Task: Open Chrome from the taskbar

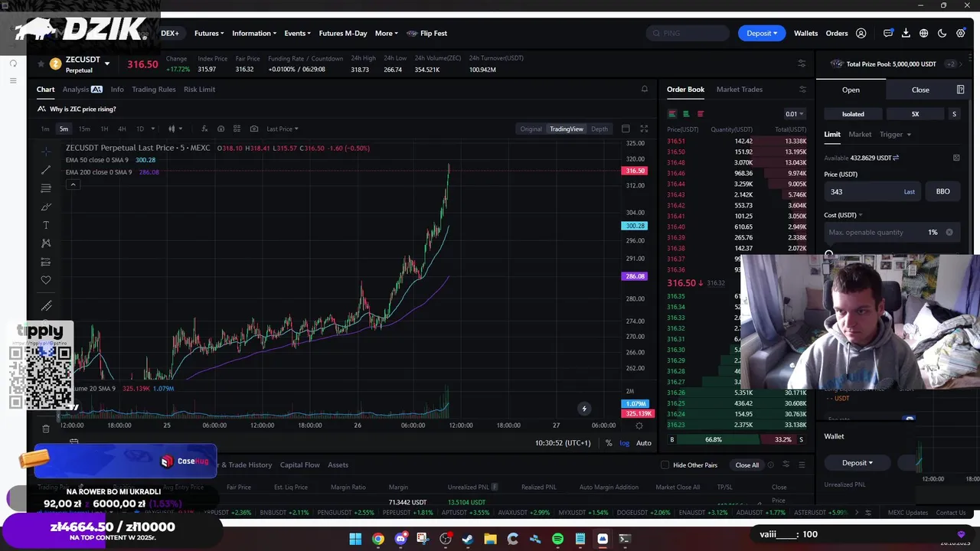Action: [378, 540]
